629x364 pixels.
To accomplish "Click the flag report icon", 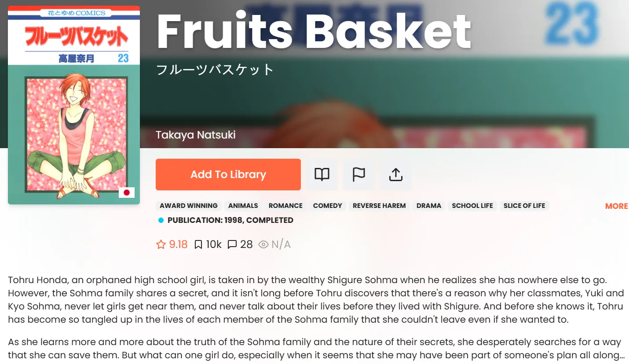I will (359, 175).
